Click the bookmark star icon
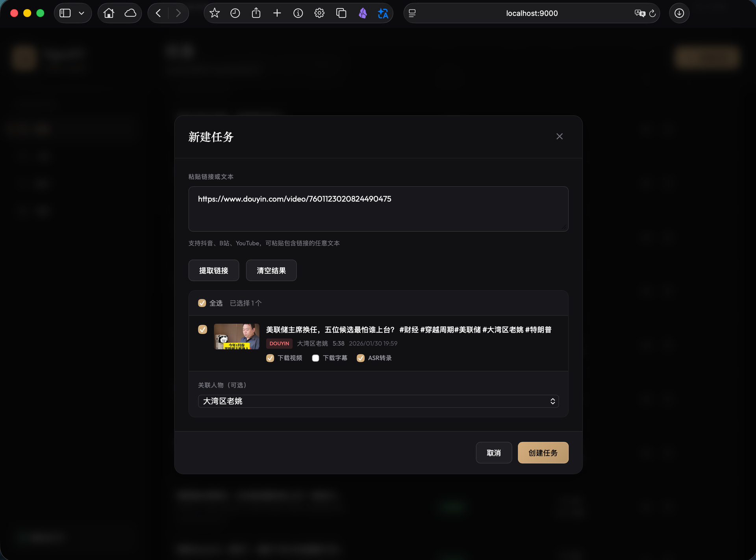Viewport: 756px width, 560px height. click(214, 13)
